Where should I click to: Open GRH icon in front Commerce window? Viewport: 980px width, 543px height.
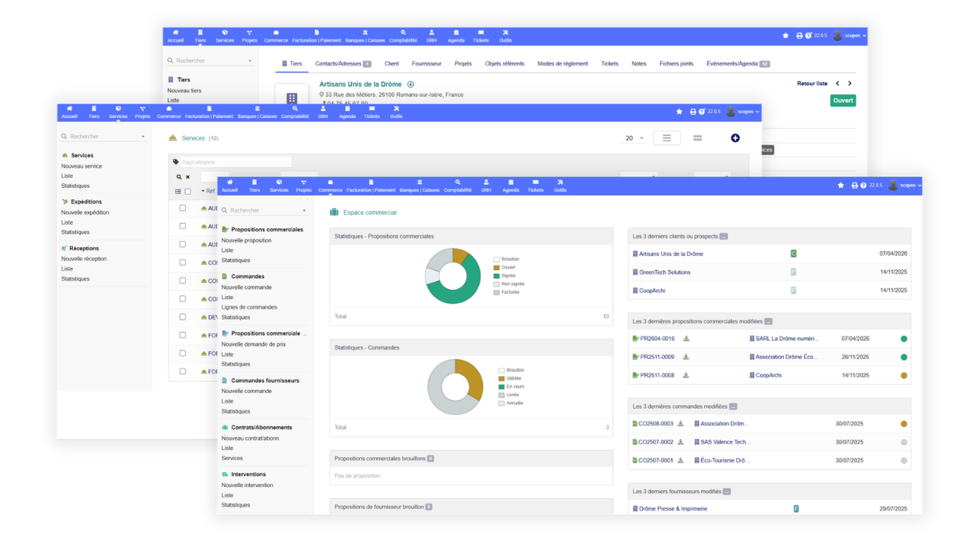pyautogui.click(x=486, y=182)
